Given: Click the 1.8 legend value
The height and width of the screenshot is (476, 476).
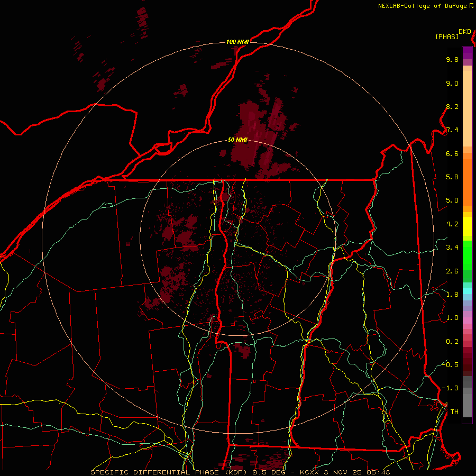Looking at the screenshot, I should (x=452, y=295).
